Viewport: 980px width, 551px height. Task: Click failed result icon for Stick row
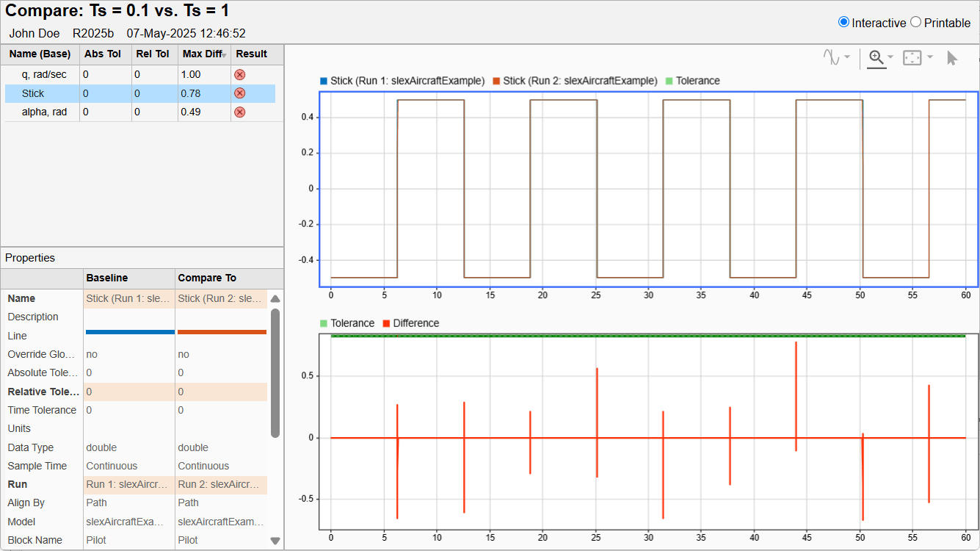(239, 93)
